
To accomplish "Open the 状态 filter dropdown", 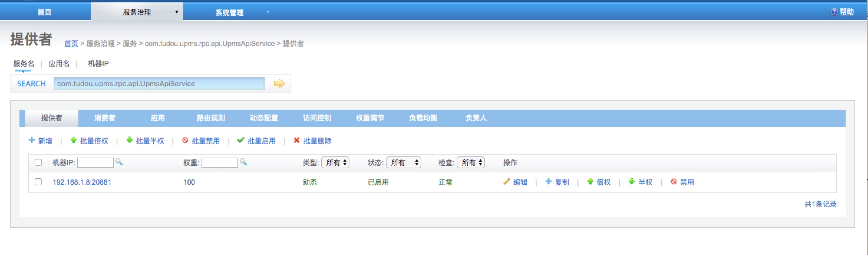I will (x=404, y=162).
